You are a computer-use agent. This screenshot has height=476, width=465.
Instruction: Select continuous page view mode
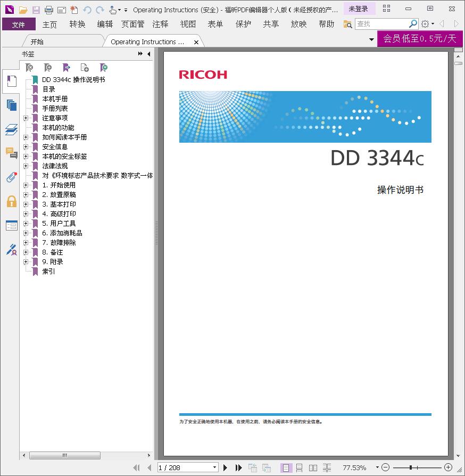pyautogui.click(x=299, y=468)
